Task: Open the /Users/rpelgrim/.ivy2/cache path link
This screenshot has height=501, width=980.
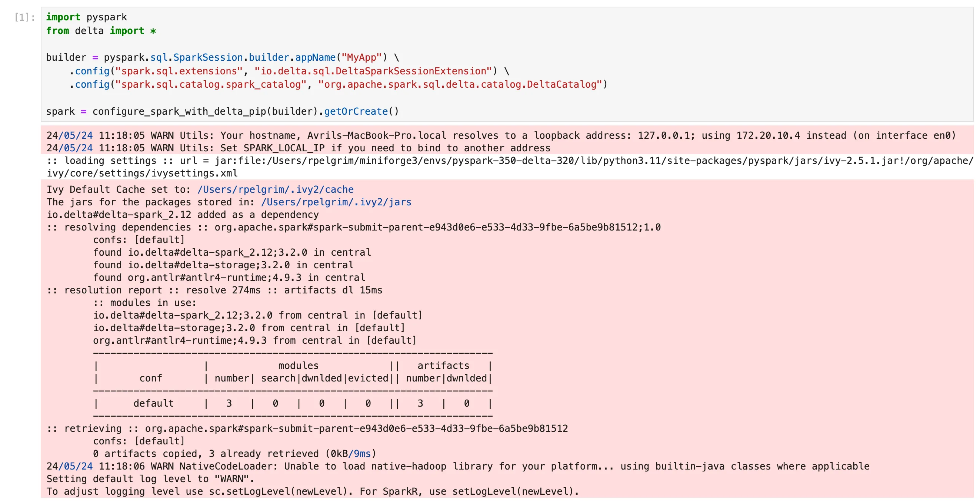Action: tap(275, 189)
